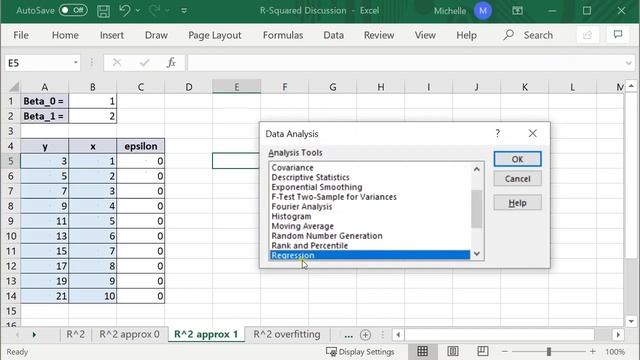The width and height of the screenshot is (640, 360).
Task: Click Michelle's account avatar
Action: [x=482, y=11]
